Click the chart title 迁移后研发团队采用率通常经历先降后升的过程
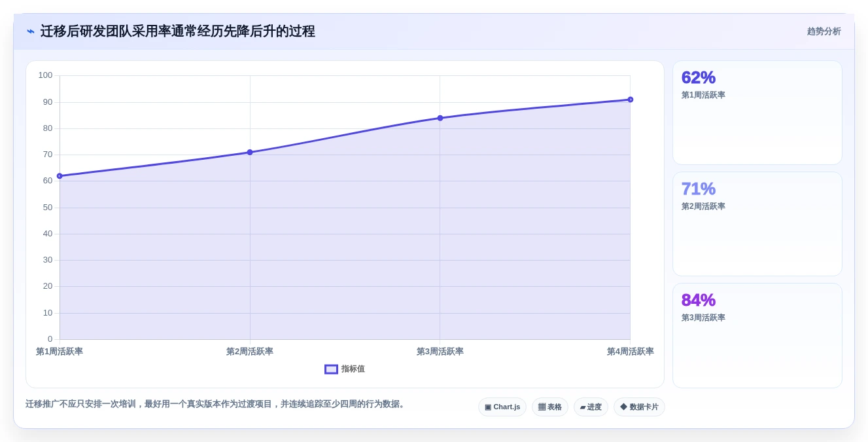Viewport: 868px width, 442px height. pyautogui.click(x=178, y=31)
